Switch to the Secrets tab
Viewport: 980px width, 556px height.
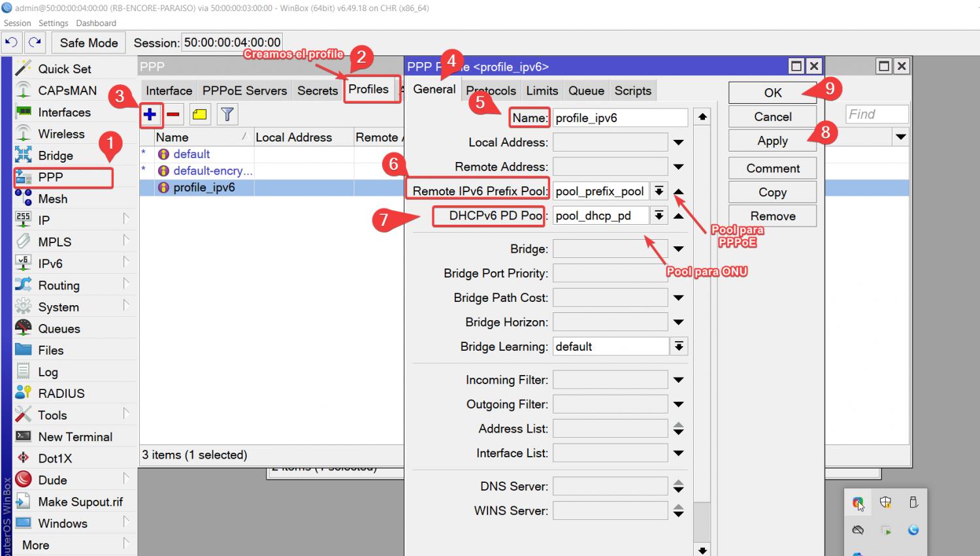coord(318,91)
